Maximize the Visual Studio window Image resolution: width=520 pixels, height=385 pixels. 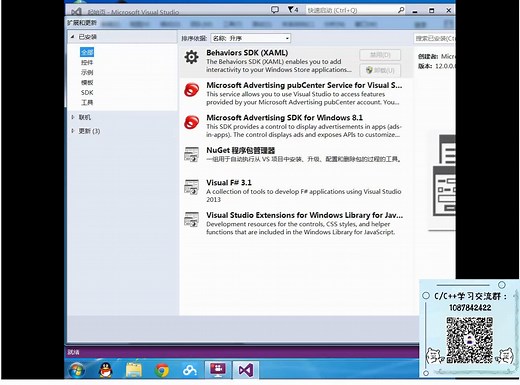tap(432, 10)
